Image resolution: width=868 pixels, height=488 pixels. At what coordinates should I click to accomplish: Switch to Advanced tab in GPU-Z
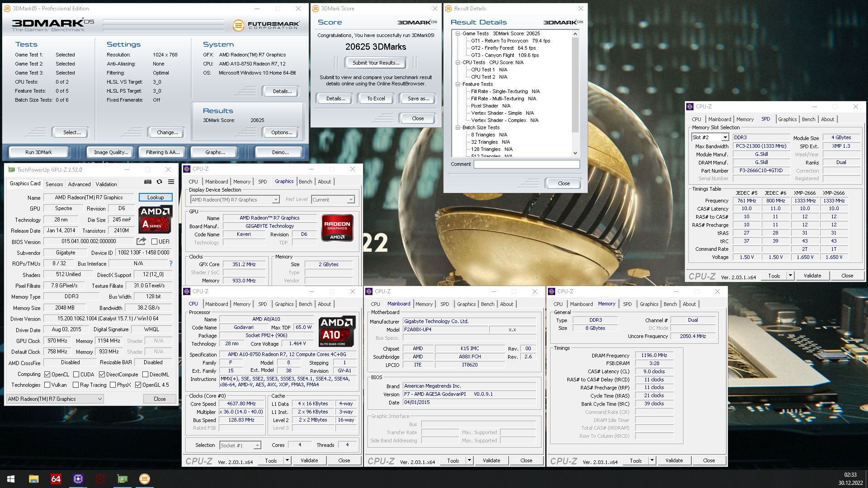point(79,184)
